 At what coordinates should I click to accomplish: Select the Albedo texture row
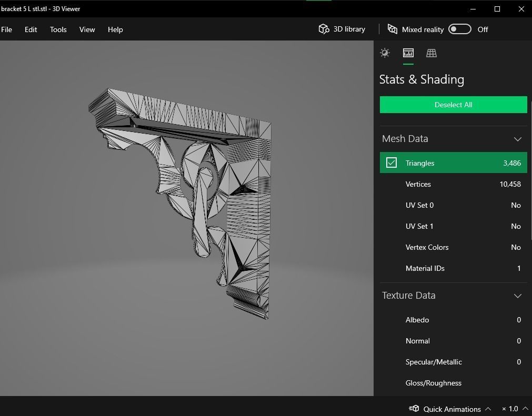(453, 320)
